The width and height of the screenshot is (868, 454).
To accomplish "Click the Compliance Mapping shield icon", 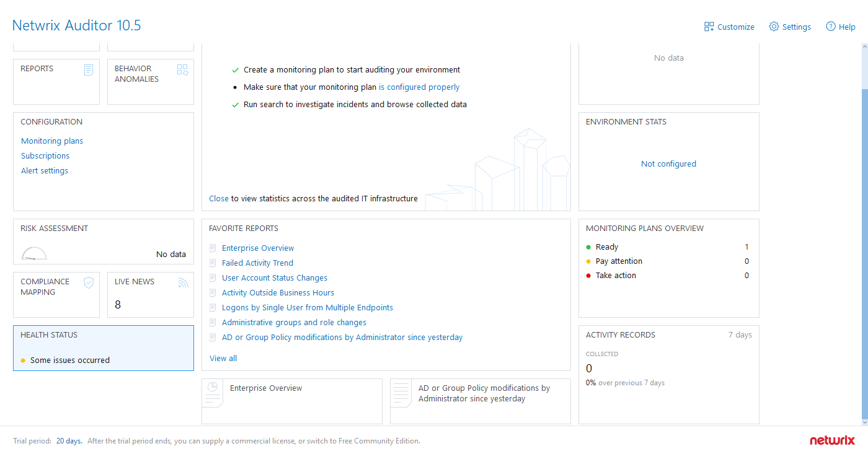I will pyautogui.click(x=89, y=282).
